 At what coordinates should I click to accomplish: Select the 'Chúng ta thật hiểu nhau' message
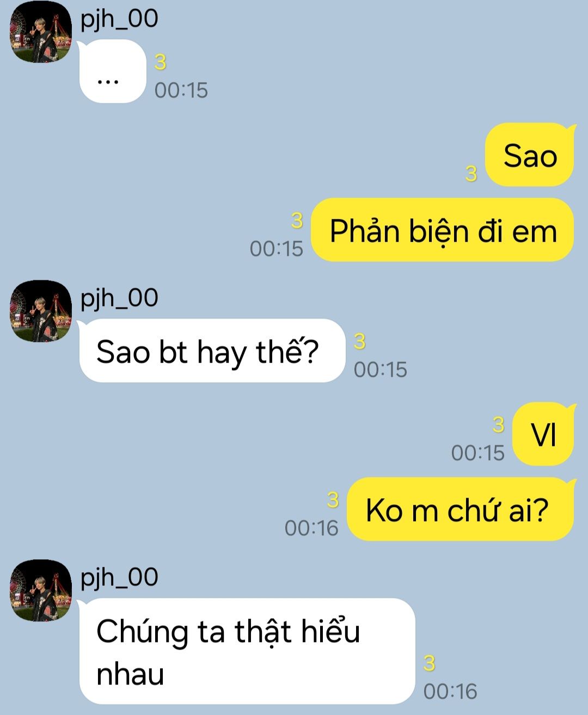click(247, 651)
